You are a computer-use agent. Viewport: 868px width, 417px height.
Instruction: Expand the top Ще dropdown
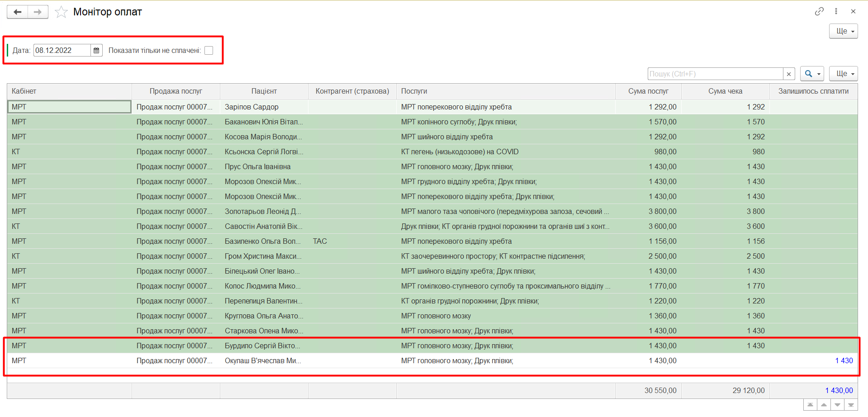tap(843, 31)
